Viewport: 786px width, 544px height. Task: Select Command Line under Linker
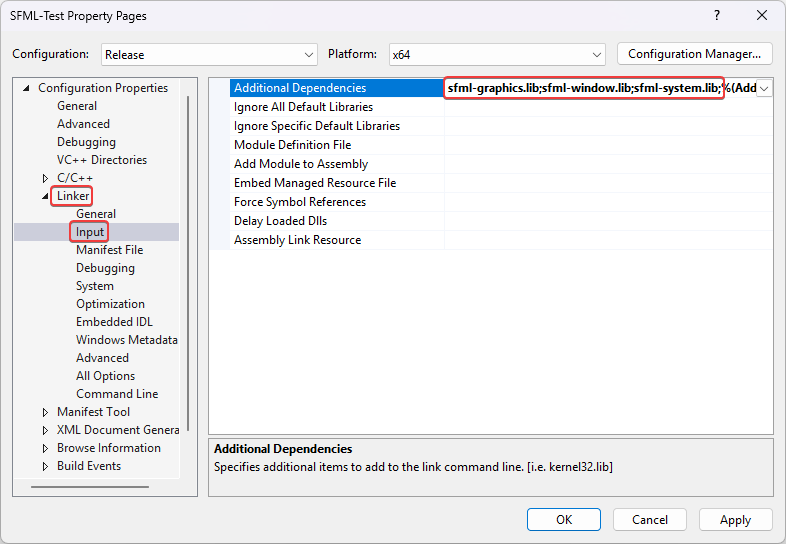pyautogui.click(x=116, y=394)
